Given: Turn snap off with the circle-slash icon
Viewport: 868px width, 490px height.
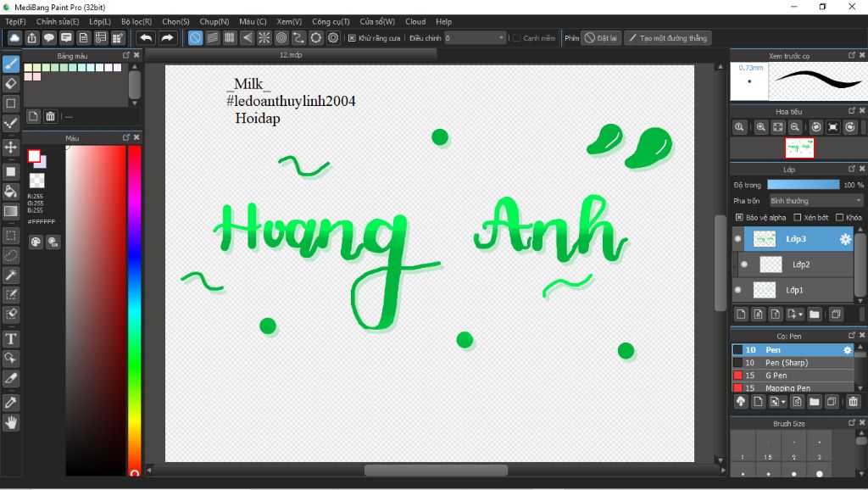Looking at the screenshot, I should click(x=196, y=37).
